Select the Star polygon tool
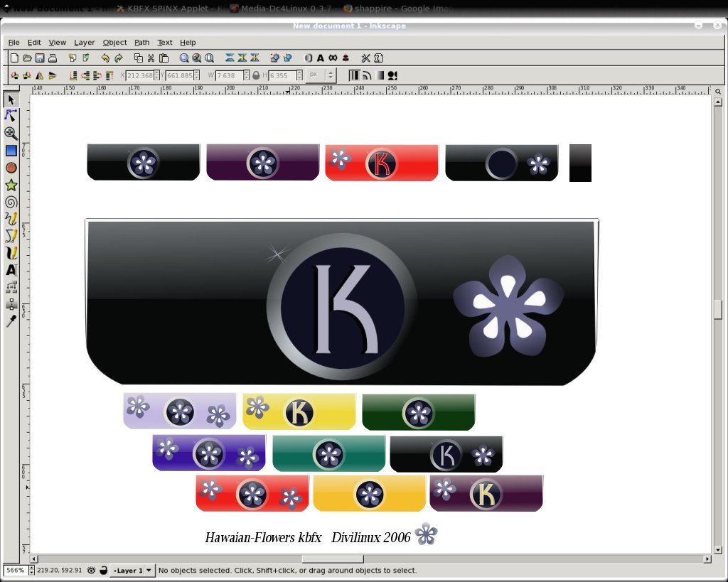The width and height of the screenshot is (728, 582). (11, 185)
